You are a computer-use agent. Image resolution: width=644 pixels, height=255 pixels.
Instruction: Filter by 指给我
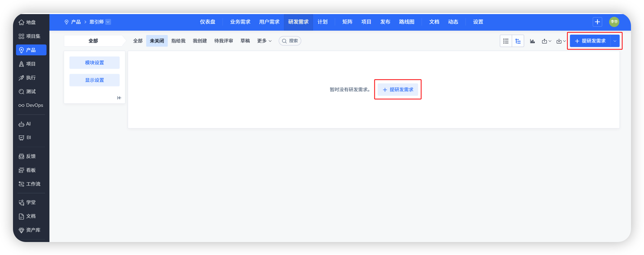(178, 41)
